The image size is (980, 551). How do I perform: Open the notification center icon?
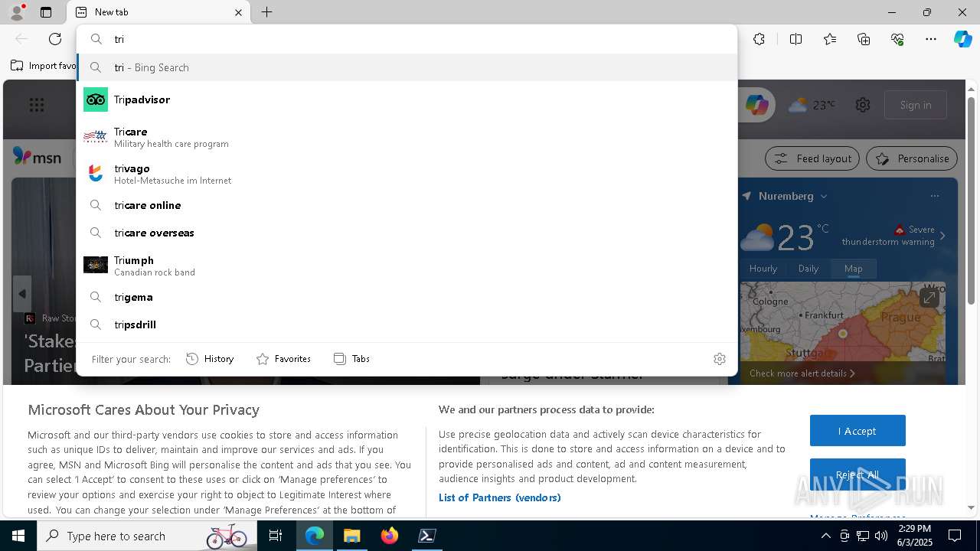(955, 536)
